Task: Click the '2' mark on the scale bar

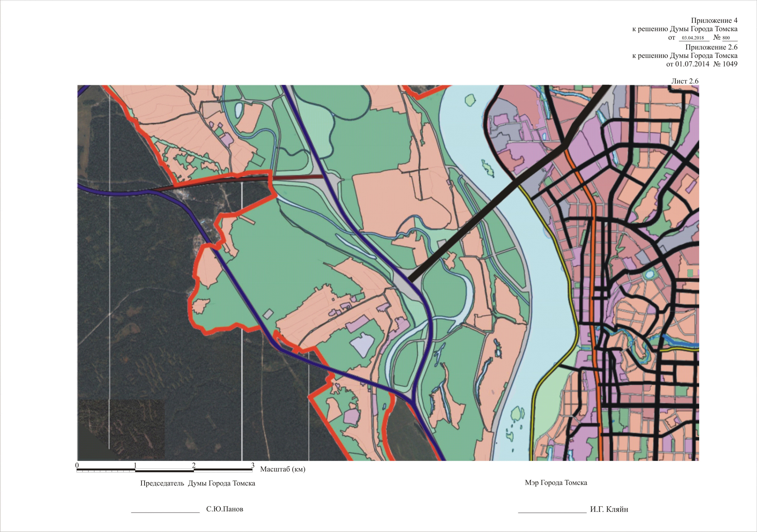Action: [x=194, y=465]
